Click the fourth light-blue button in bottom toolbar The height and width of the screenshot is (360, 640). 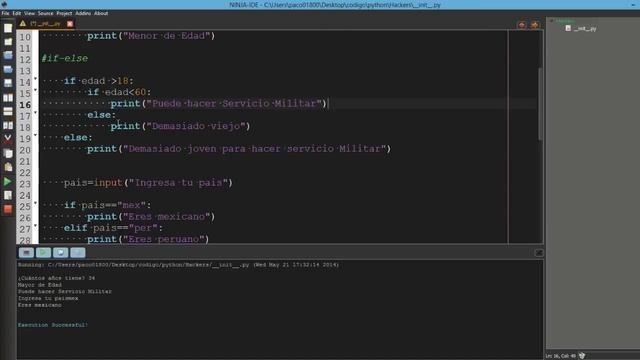tap(78, 253)
